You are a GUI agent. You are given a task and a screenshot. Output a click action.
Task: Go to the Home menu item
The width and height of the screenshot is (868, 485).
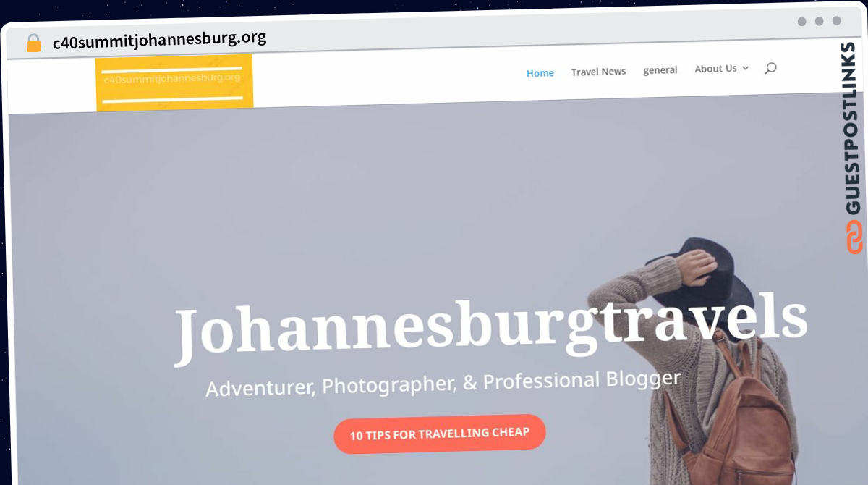click(x=540, y=73)
